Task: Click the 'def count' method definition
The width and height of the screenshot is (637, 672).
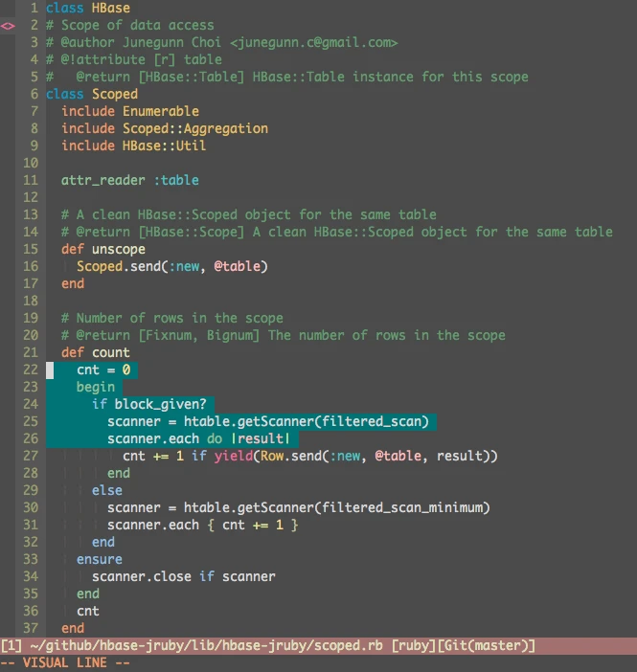Action: pos(95,352)
